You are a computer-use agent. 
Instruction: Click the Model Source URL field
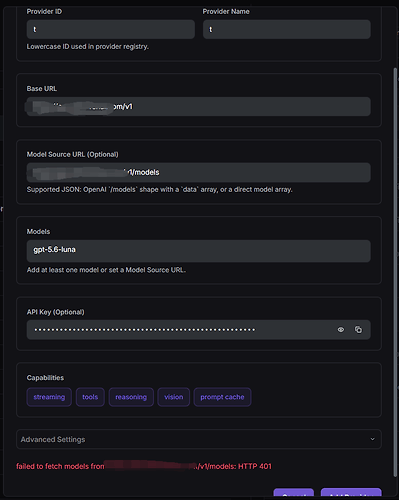tap(199, 172)
